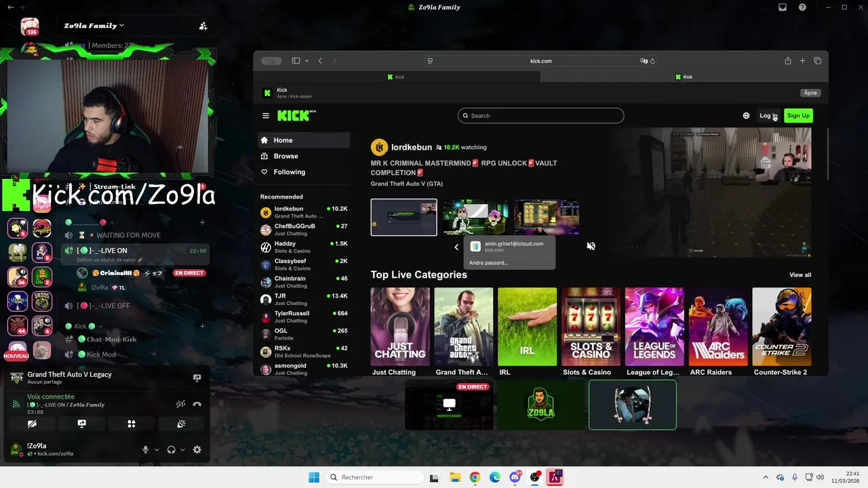Toggle noise suppression icon in voice panel
This screenshot has height=488, width=868.
180,404
